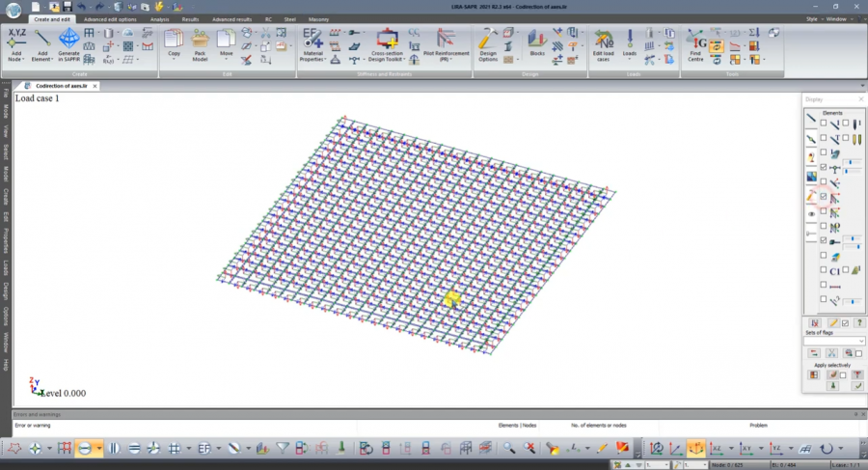Click the Find Centre tool
Viewport: 868px width, 470px height.
click(694, 43)
